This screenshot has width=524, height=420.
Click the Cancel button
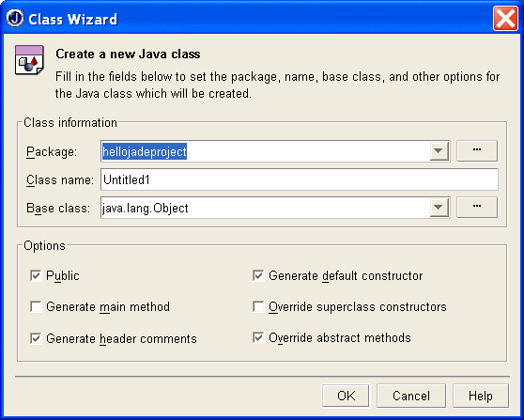click(411, 396)
